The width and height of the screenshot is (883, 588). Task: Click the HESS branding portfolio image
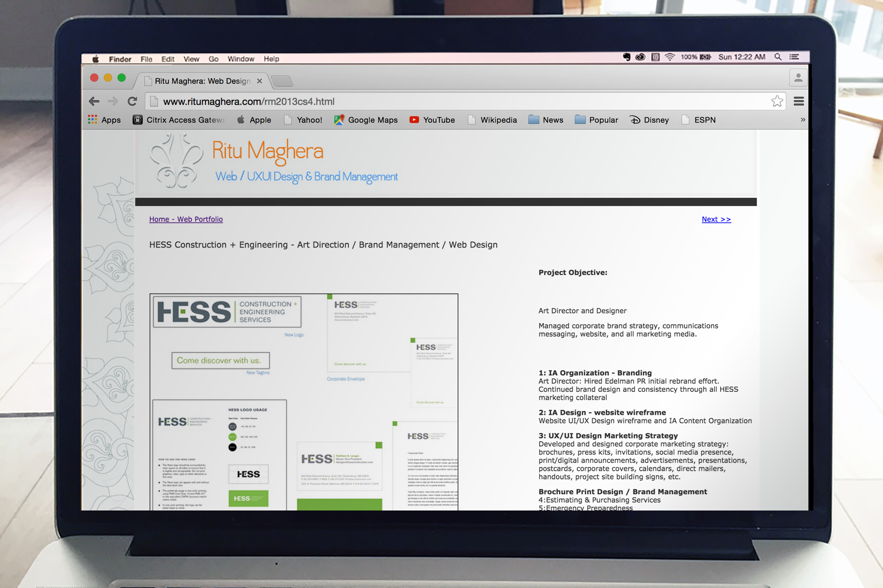304,402
